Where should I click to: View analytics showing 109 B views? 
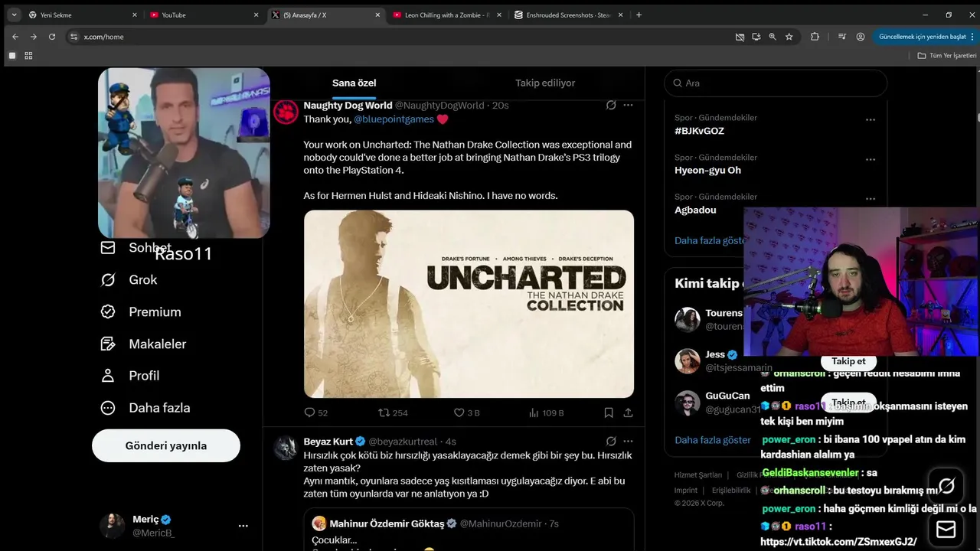(546, 412)
